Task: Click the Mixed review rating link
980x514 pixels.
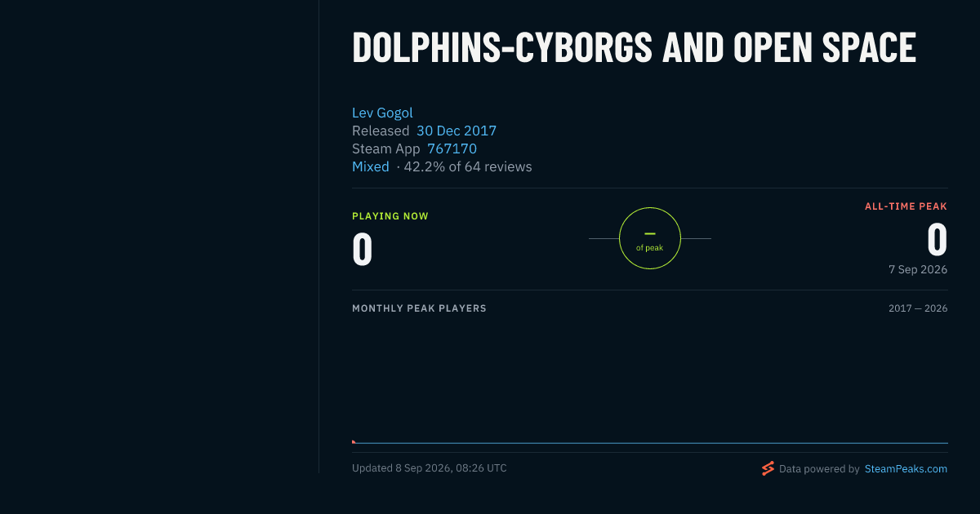Action: [x=371, y=166]
